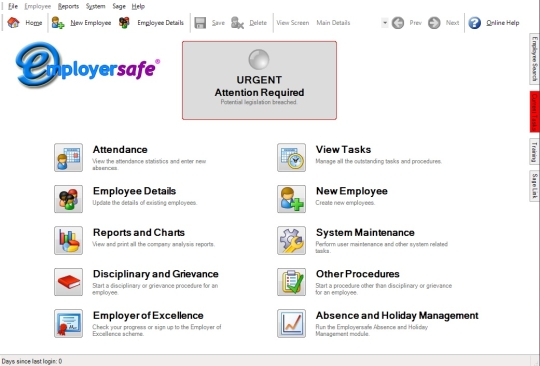Screen dimensions: 540x366
Task: Open the System menu
Action: coord(95,6)
